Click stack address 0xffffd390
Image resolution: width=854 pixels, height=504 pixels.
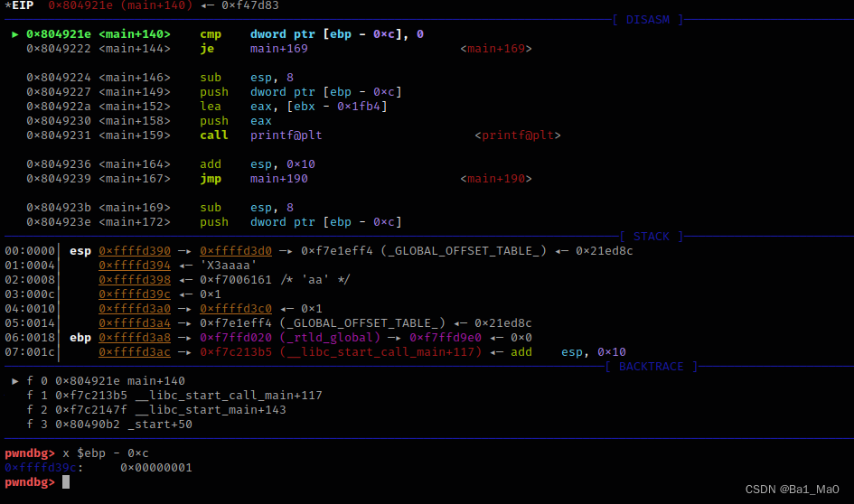(x=135, y=251)
